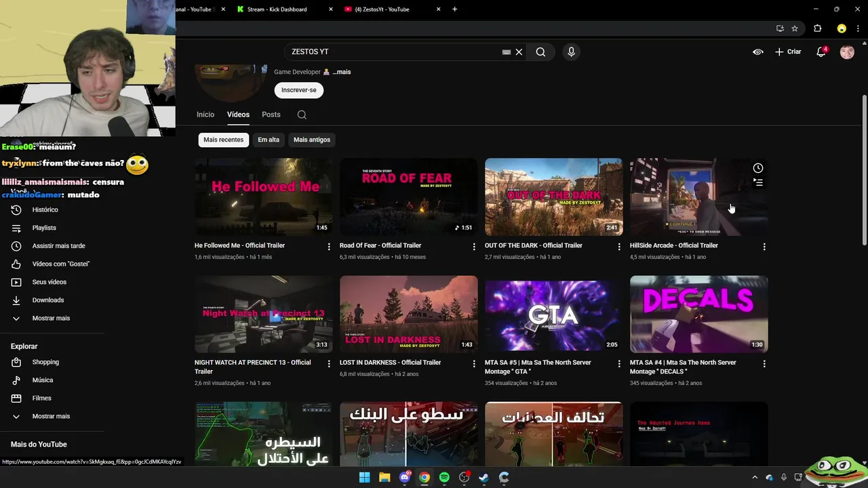Add HillSide Arcade to the queue
The image size is (868, 488).
758,182
